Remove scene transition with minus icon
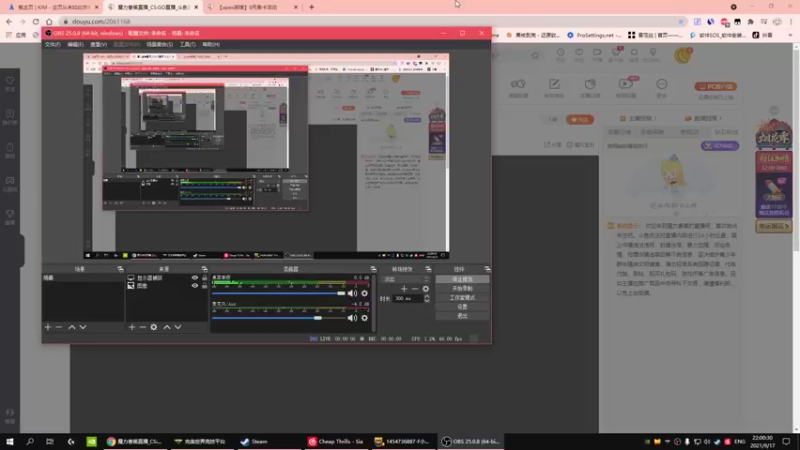800x450 pixels. pos(415,289)
